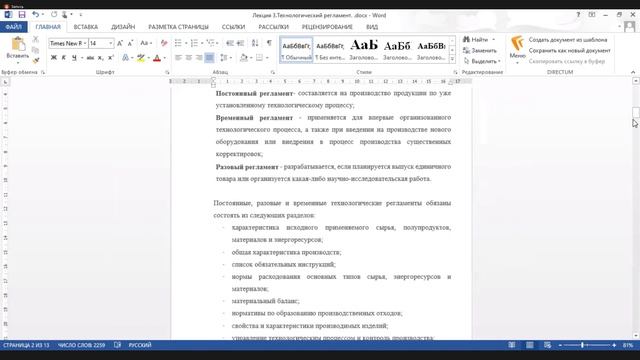Toggle paragraph marks display ¶
This screenshot has height=360, width=640.
pyautogui.click(x=269, y=43)
